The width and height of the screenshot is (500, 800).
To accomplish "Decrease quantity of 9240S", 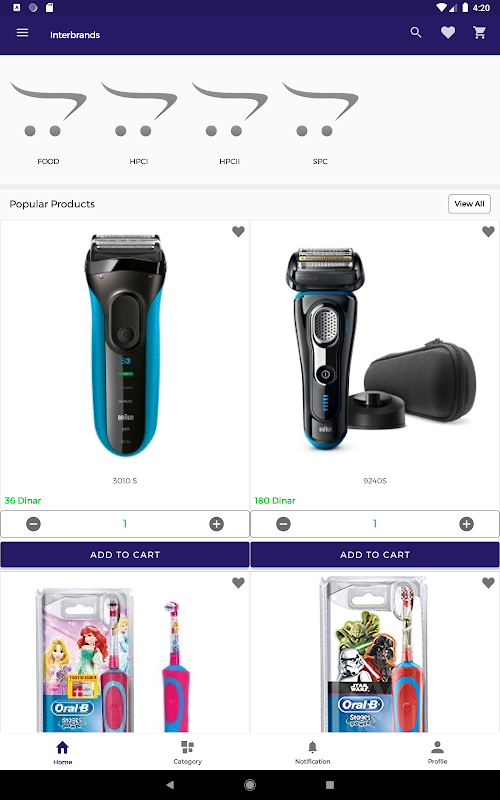I will [x=283, y=524].
